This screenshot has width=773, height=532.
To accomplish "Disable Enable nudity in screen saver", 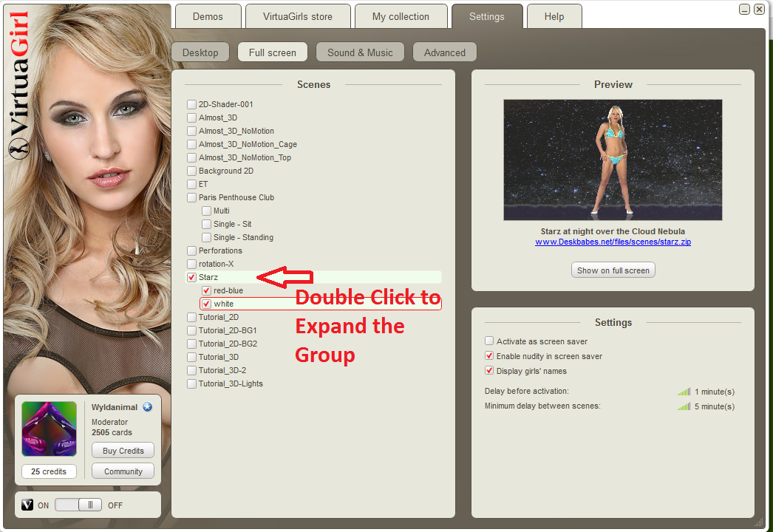I will click(489, 355).
